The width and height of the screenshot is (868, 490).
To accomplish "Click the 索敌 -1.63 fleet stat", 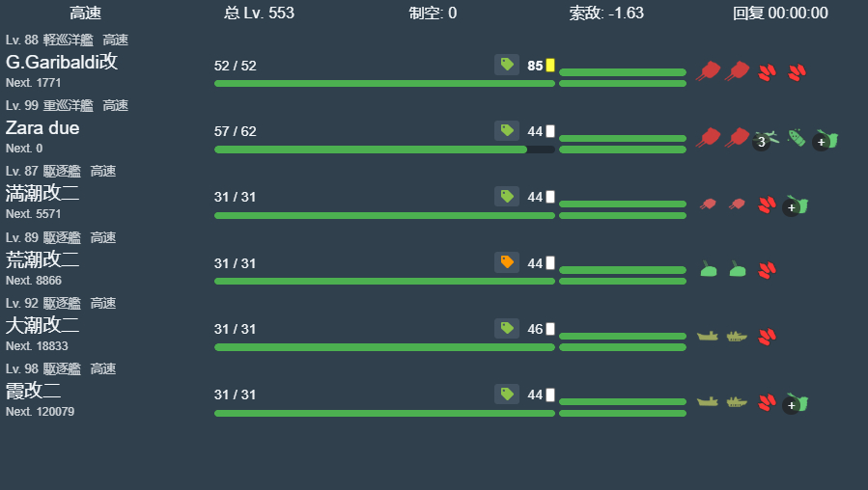I will point(606,13).
